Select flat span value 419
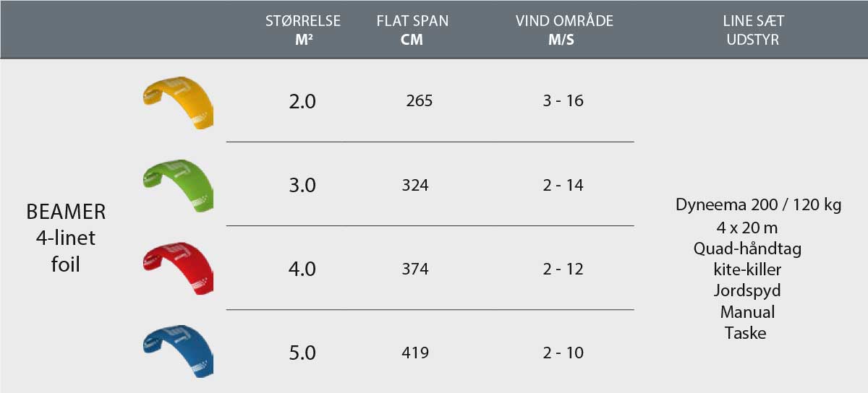This screenshot has width=868, height=393. (415, 353)
